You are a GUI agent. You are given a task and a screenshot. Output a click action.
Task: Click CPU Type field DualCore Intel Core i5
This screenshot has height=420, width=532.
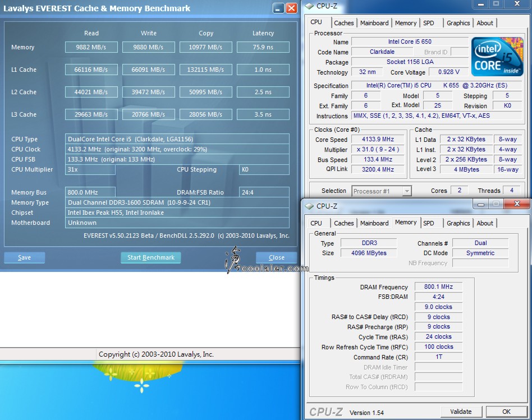[x=177, y=139]
